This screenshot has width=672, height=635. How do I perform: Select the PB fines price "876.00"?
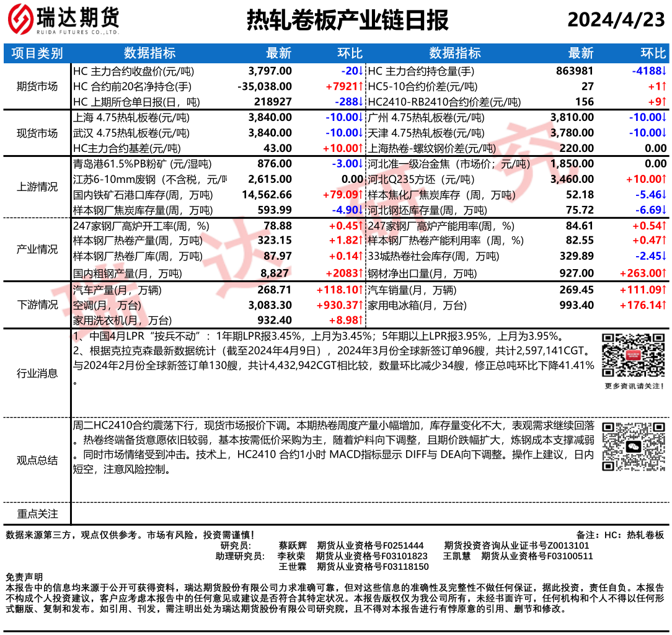pyautogui.click(x=275, y=164)
